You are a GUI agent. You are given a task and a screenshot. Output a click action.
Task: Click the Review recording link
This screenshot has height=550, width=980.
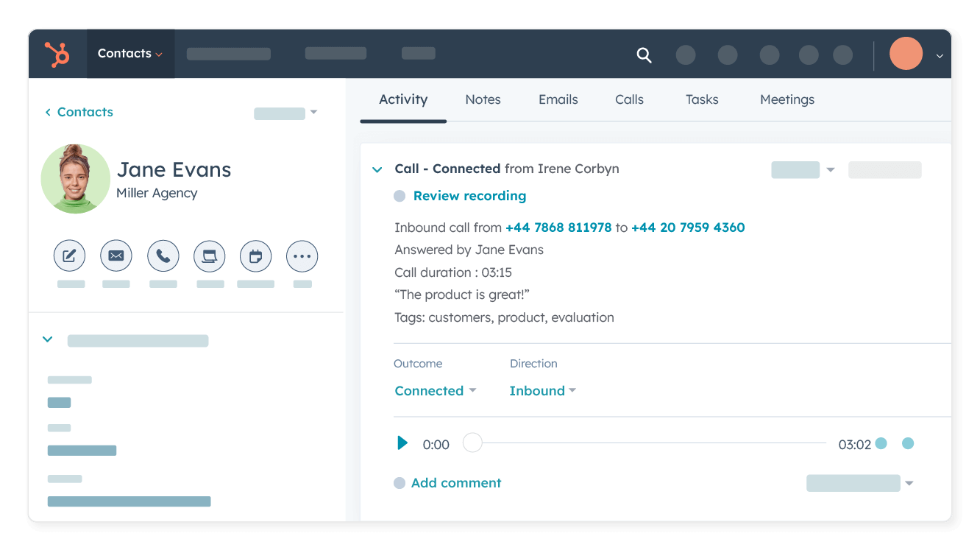pyautogui.click(x=469, y=196)
